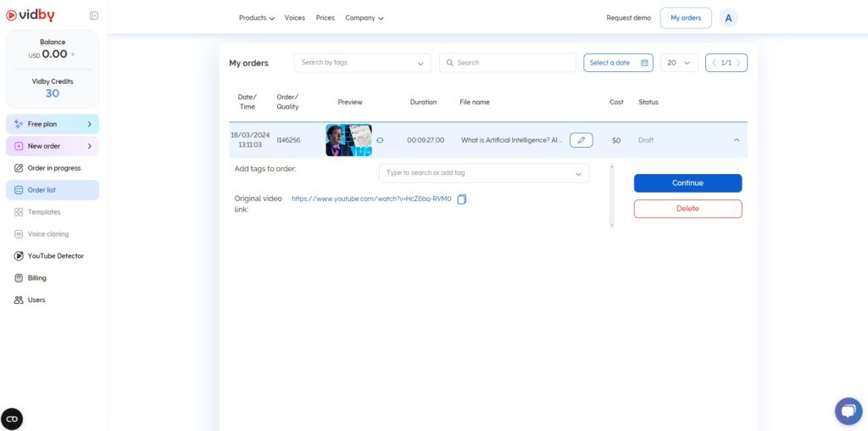Go to the previous page arrow
868x431 pixels.
tap(714, 63)
